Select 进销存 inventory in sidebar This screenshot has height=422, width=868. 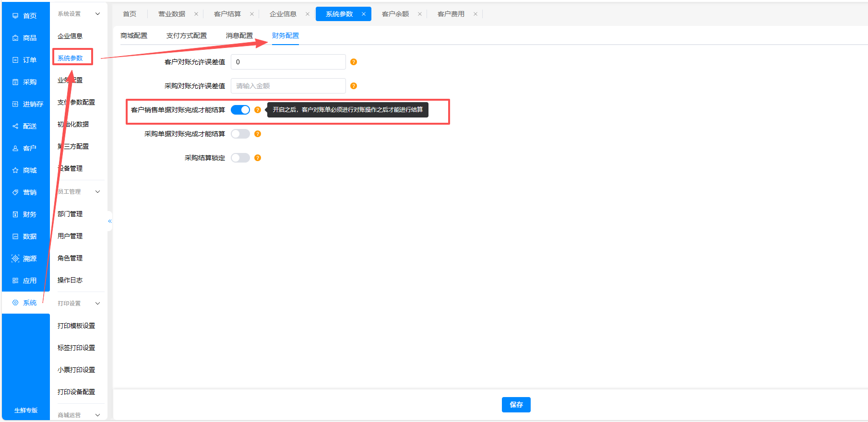coord(25,104)
